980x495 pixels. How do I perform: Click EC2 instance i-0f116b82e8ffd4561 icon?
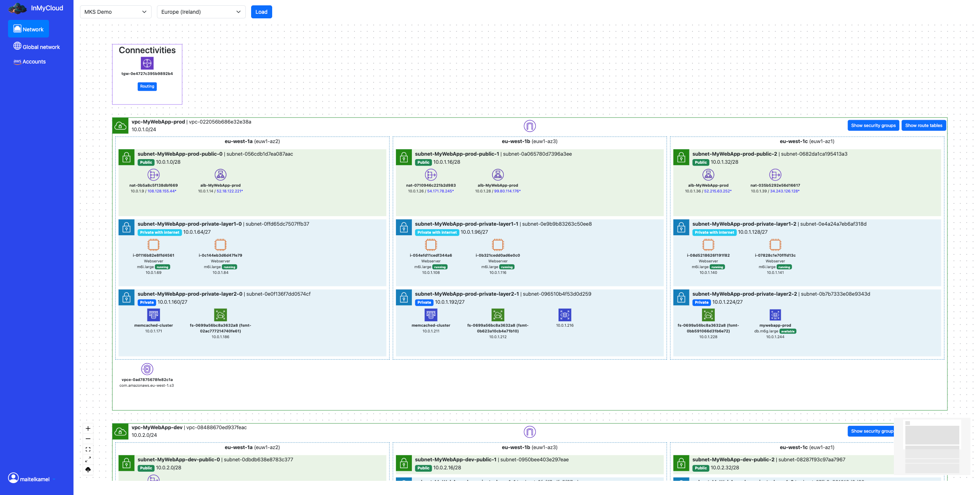[154, 245]
